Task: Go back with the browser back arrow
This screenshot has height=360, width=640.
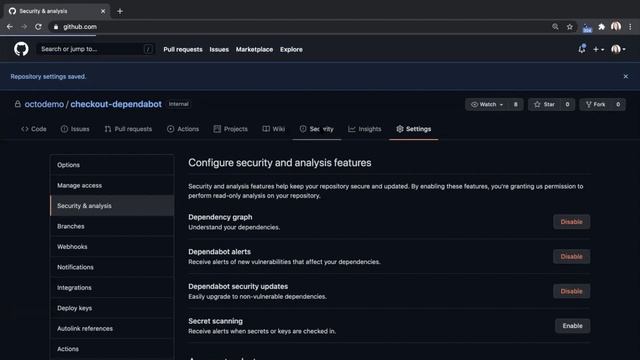Action: (10, 27)
